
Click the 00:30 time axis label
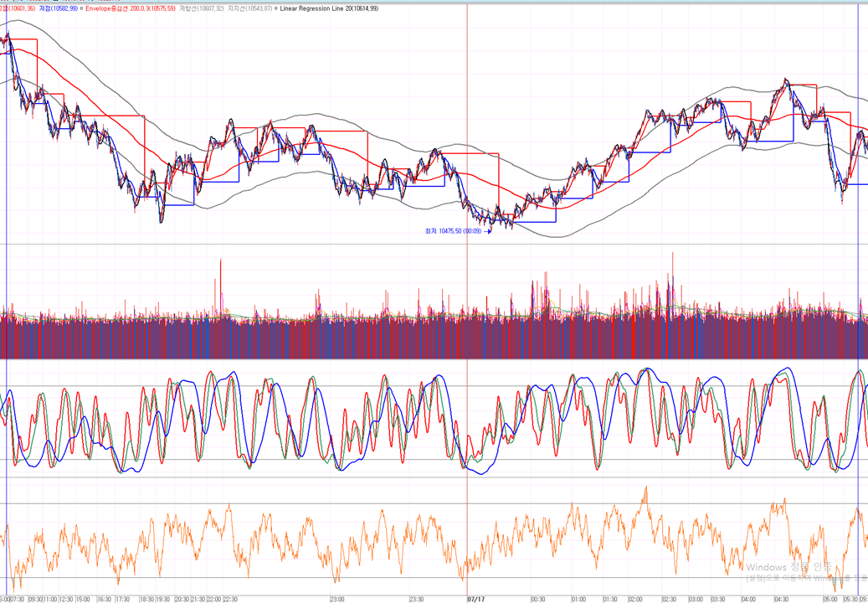pos(538,599)
